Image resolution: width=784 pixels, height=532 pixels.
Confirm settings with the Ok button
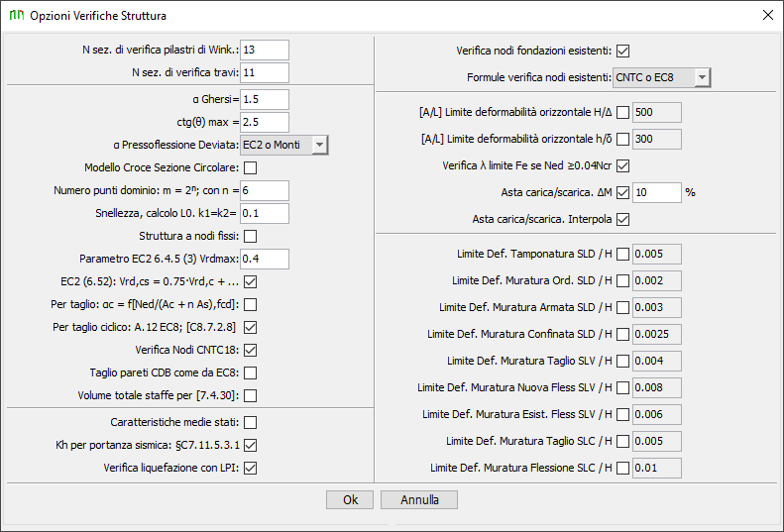(x=350, y=499)
